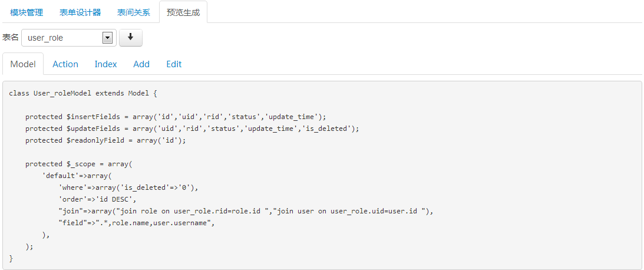The height and width of the screenshot is (270, 644).
Task: Switch to the 模块管理 tab
Action: pos(27,12)
